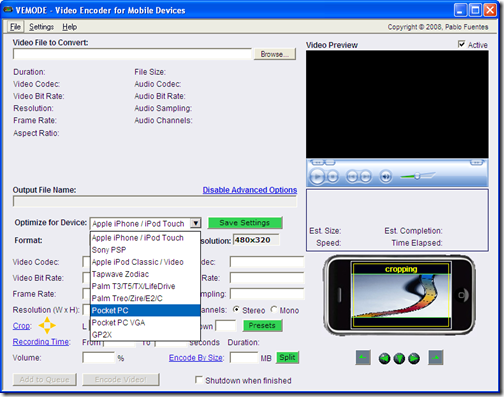Click the iPhone cropping preview image

(401, 296)
